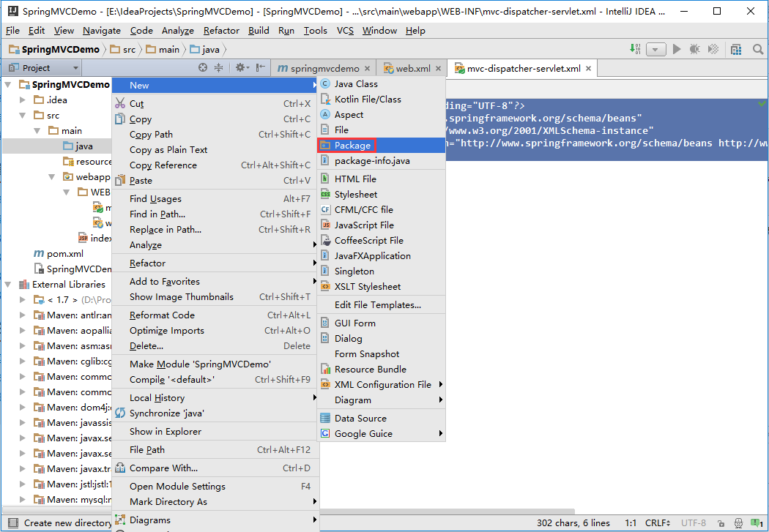The width and height of the screenshot is (769, 532).
Task: Open Project Structure icon in toolbar
Action: (x=735, y=49)
